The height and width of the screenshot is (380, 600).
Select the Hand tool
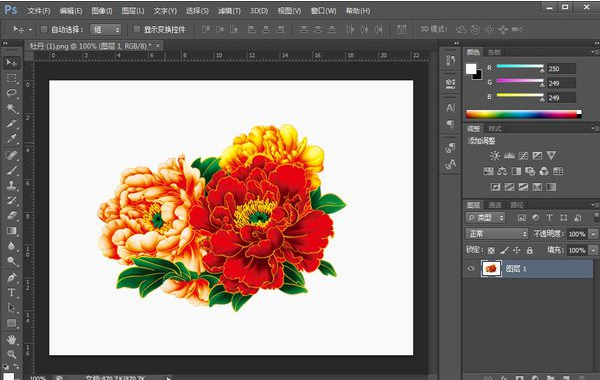[12, 339]
